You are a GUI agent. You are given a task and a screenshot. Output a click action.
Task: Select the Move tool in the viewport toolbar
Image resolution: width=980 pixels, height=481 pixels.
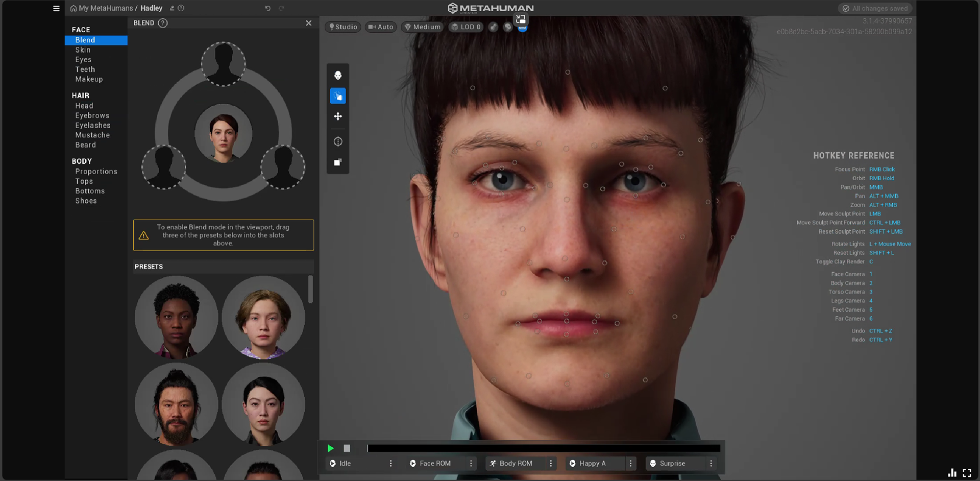pyautogui.click(x=338, y=116)
